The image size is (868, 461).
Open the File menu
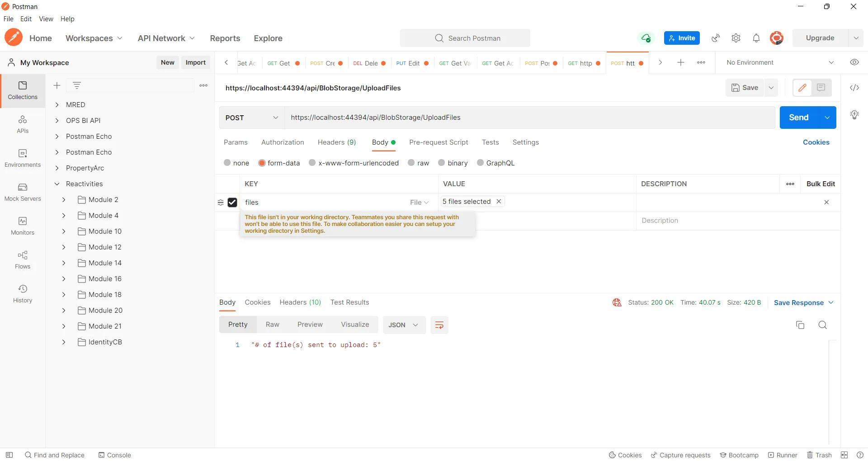[9, 19]
